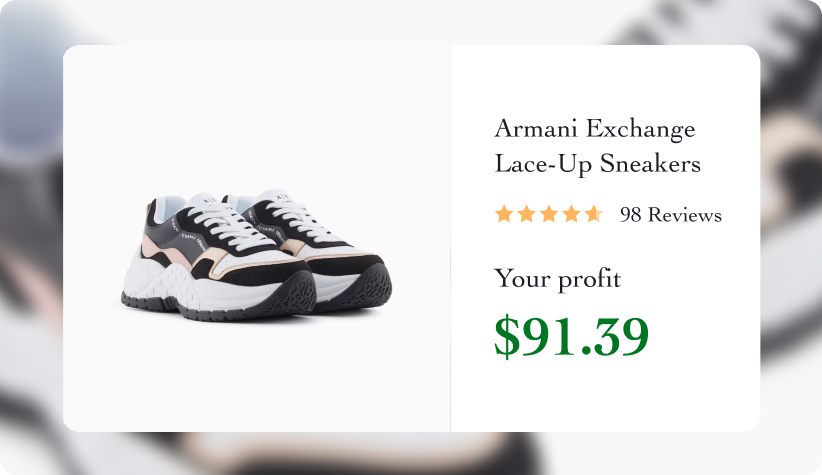
Task: Open the 98 Reviews link
Action: tap(670, 215)
